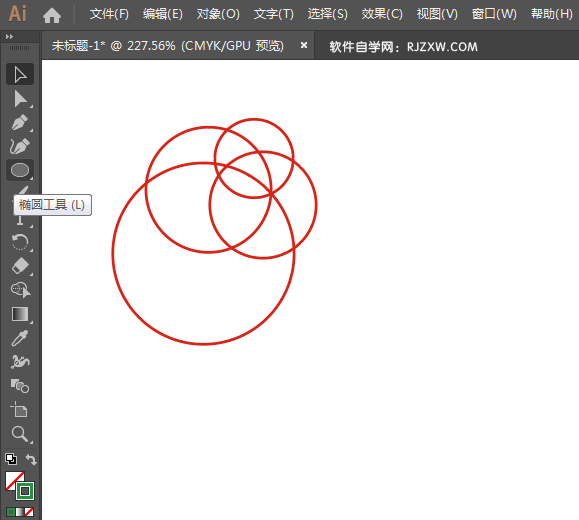Select the Shape Builder tool
The height and width of the screenshot is (520, 579).
(x=20, y=290)
